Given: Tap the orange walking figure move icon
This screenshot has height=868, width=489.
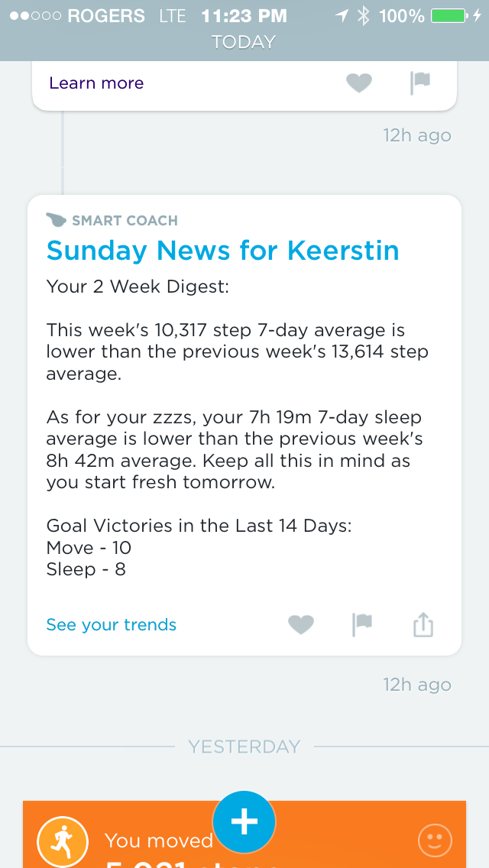Looking at the screenshot, I should pyautogui.click(x=63, y=842).
